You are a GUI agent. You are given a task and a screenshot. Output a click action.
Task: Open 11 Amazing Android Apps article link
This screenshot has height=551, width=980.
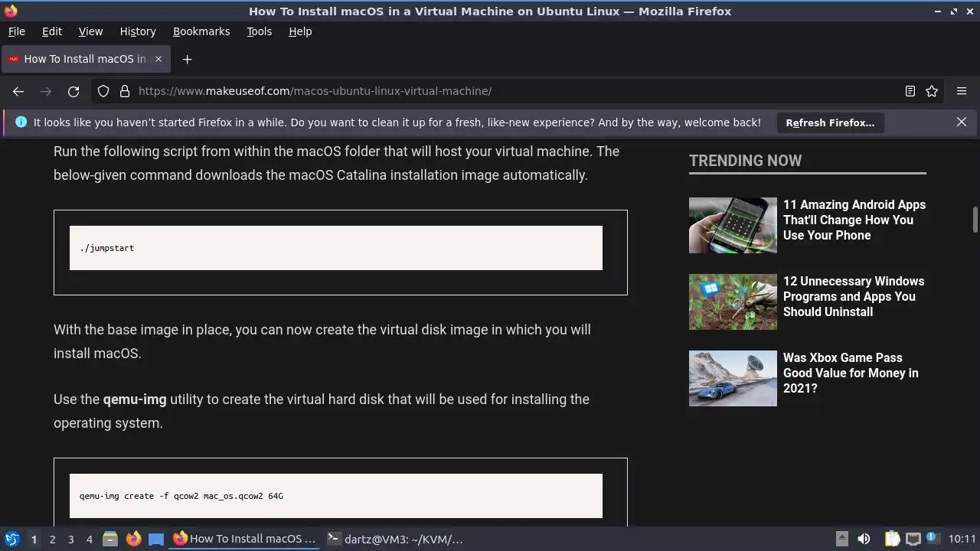point(854,220)
